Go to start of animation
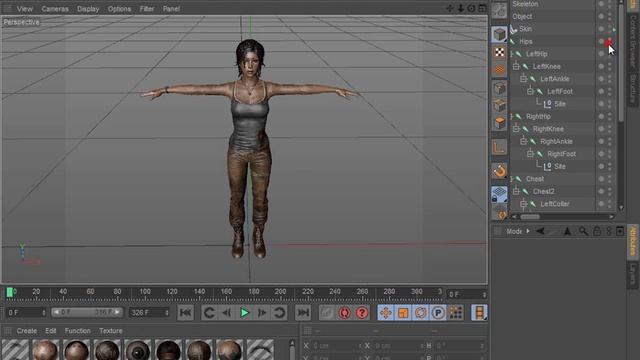The image size is (640, 360). [185, 313]
